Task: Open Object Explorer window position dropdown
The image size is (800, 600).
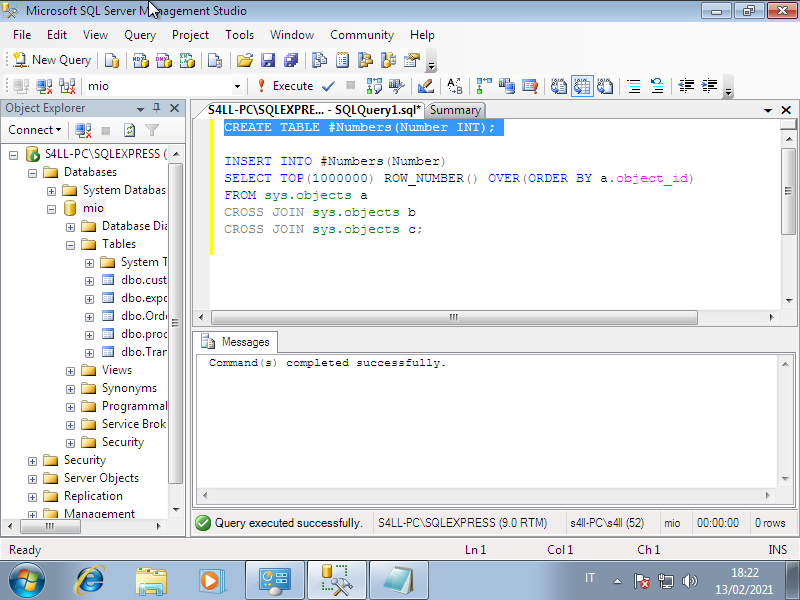Action: pos(140,109)
